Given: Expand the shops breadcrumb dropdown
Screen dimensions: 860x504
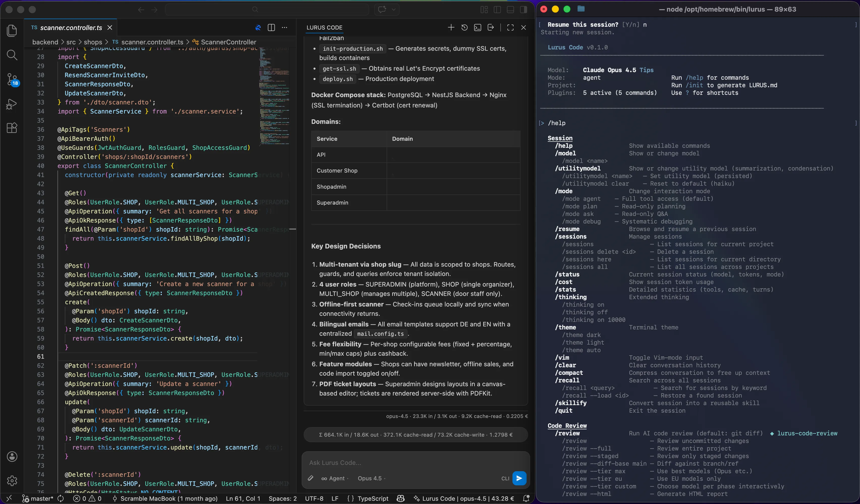Looking at the screenshot, I should pyautogui.click(x=92, y=42).
